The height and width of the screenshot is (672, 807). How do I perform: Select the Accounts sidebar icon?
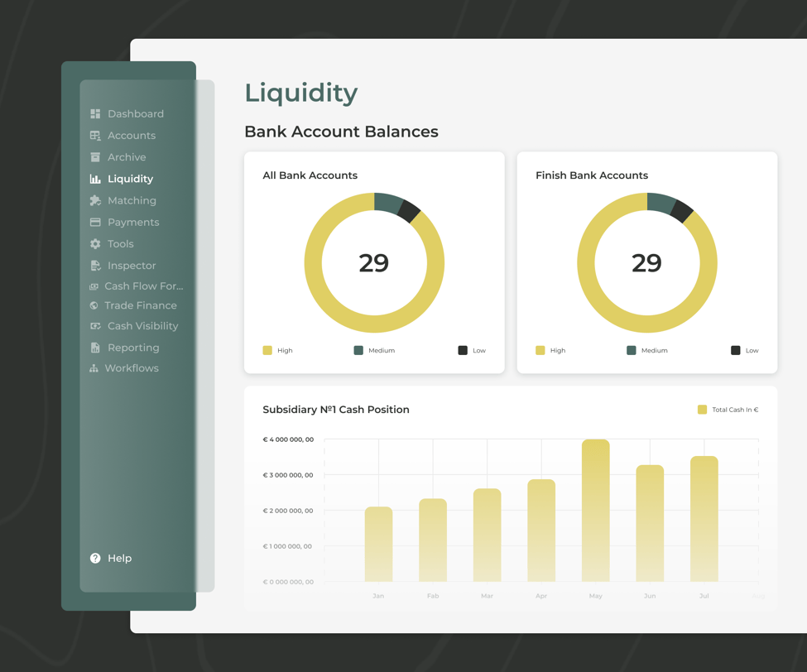pos(94,135)
